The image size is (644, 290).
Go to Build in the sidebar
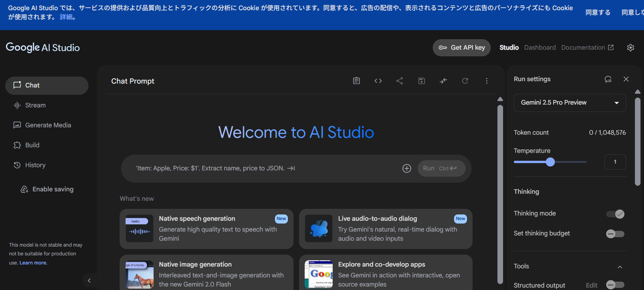(47, 145)
